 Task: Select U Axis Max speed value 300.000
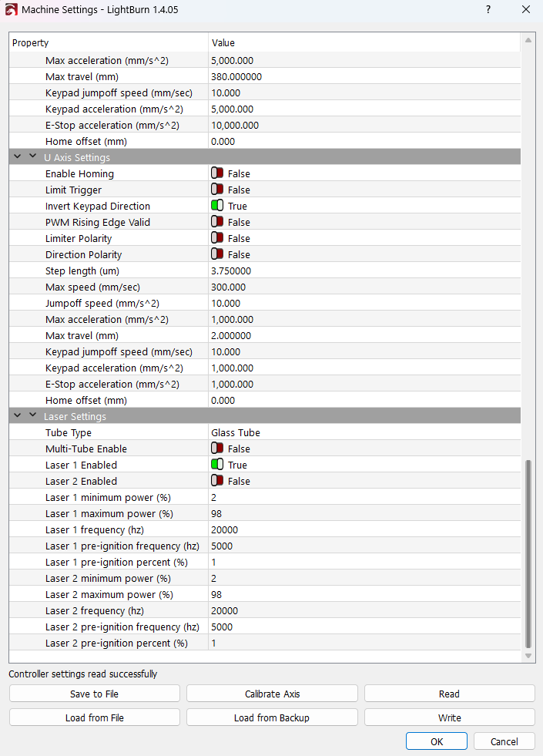(229, 287)
